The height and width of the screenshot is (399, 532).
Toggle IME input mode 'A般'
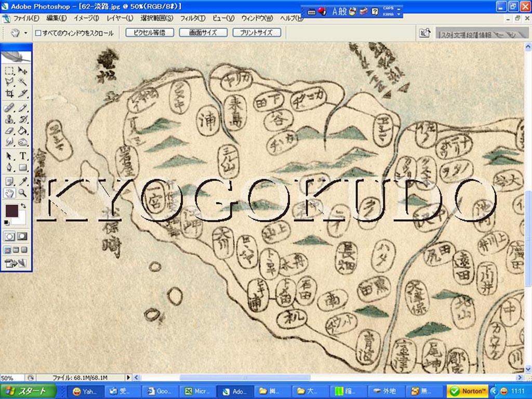click(339, 11)
